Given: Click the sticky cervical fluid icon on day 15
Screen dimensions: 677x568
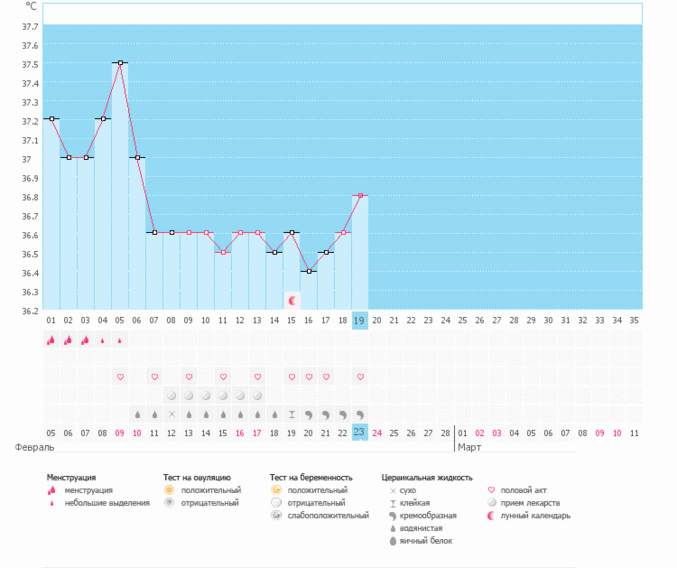Looking at the screenshot, I should point(292,414).
